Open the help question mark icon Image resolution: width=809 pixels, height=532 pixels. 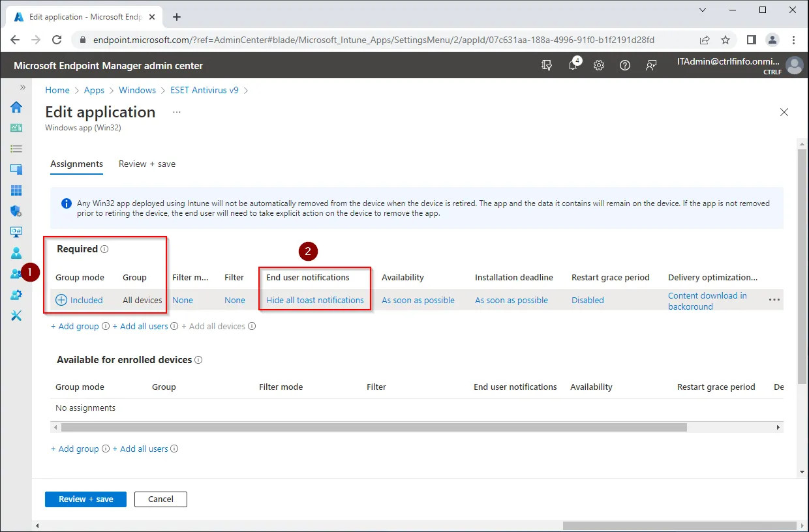(625, 65)
